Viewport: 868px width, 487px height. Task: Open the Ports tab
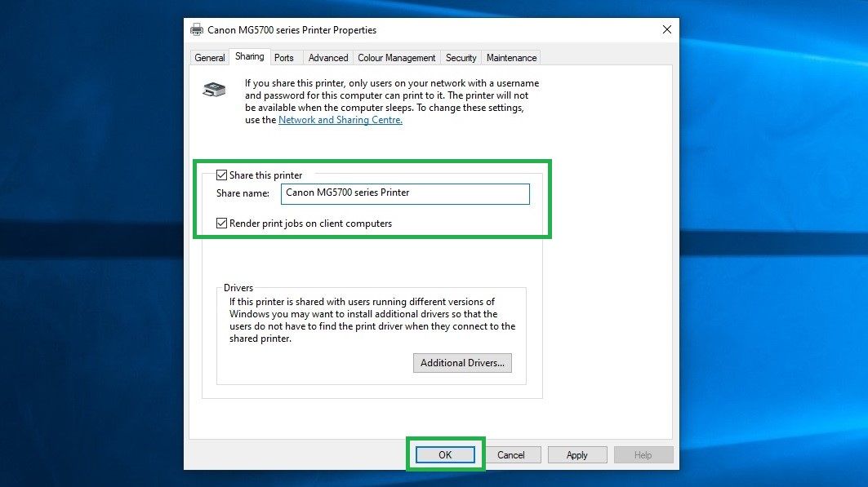click(x=284, y=57)
